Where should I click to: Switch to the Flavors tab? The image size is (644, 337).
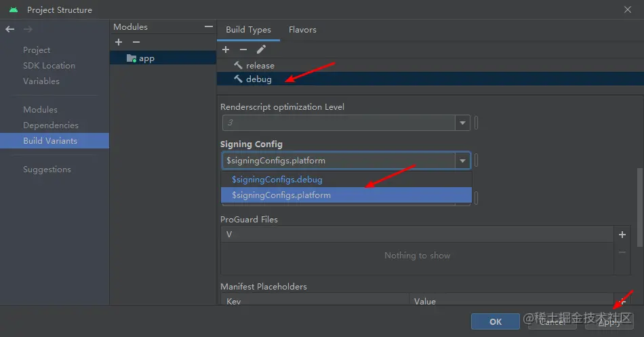click(302, 30)
